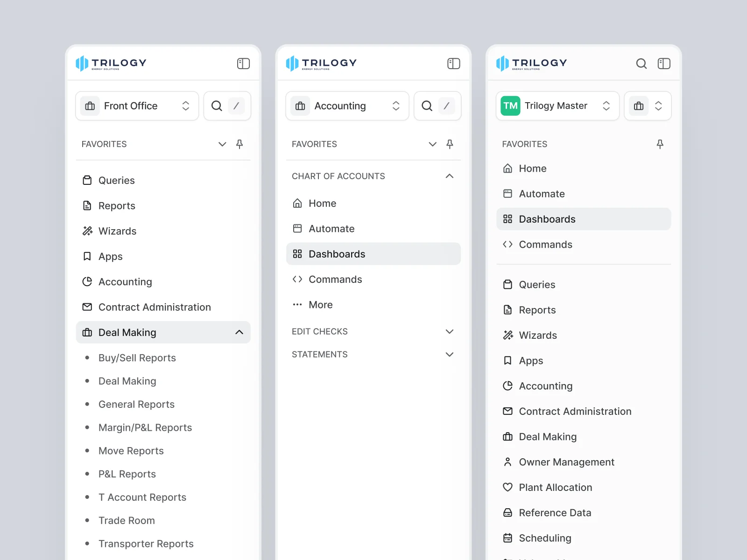Click the search icon in Trilogy Master header
The image size is (747, 560).
[x=641, y=63]
